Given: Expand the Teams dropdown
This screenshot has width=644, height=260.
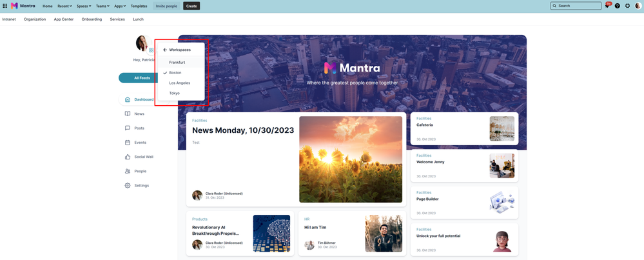Looking at the screenshot, I should point(102,6).
